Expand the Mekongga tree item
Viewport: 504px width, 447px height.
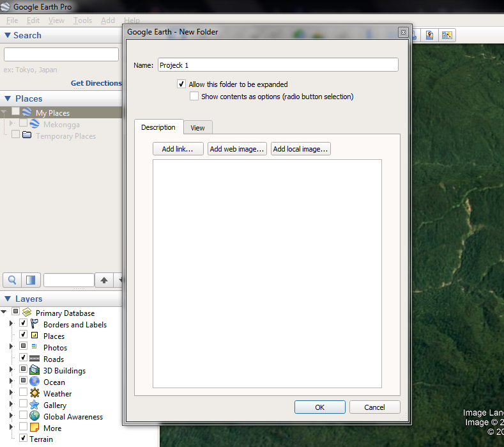(11, 123)
